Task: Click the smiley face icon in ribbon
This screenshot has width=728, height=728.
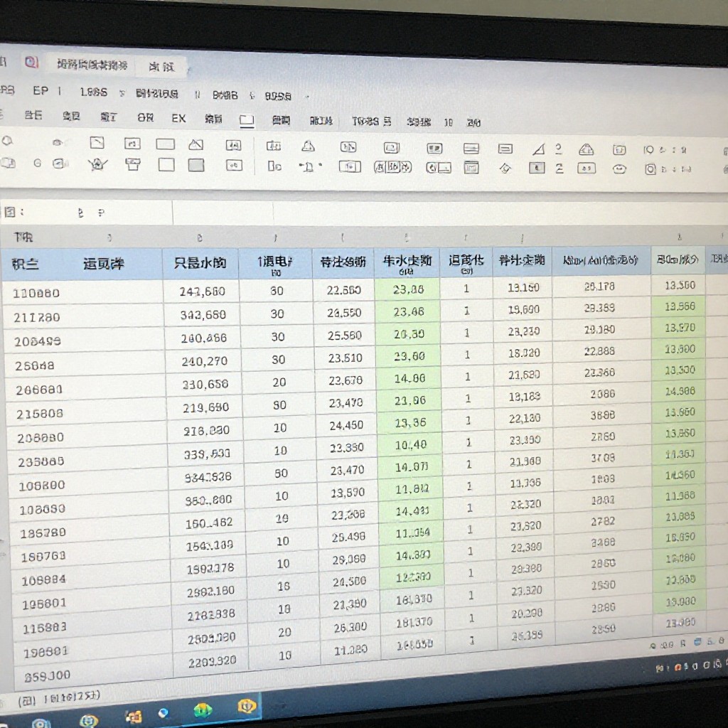Action: coord(619,169)
